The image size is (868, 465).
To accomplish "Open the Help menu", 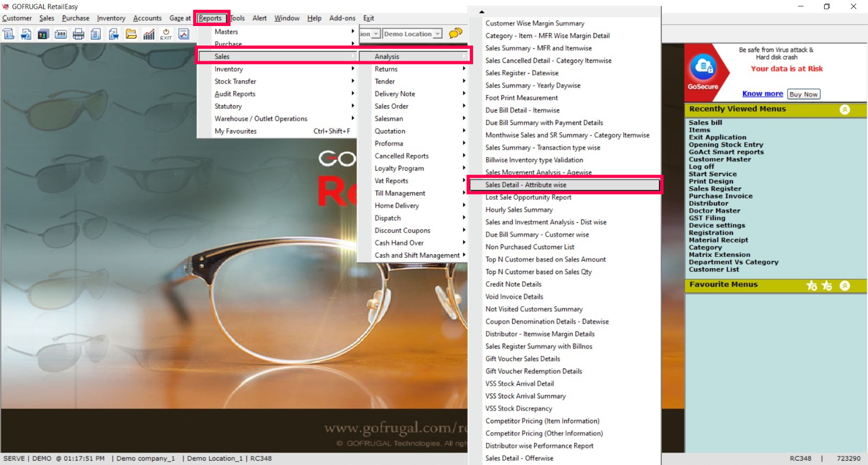I will [x=314, y=18].
